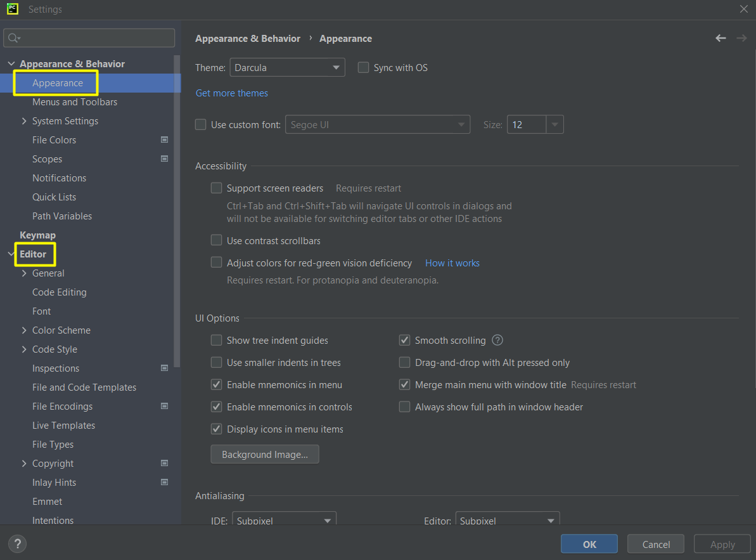Open Path Variables page

(61, 216)
